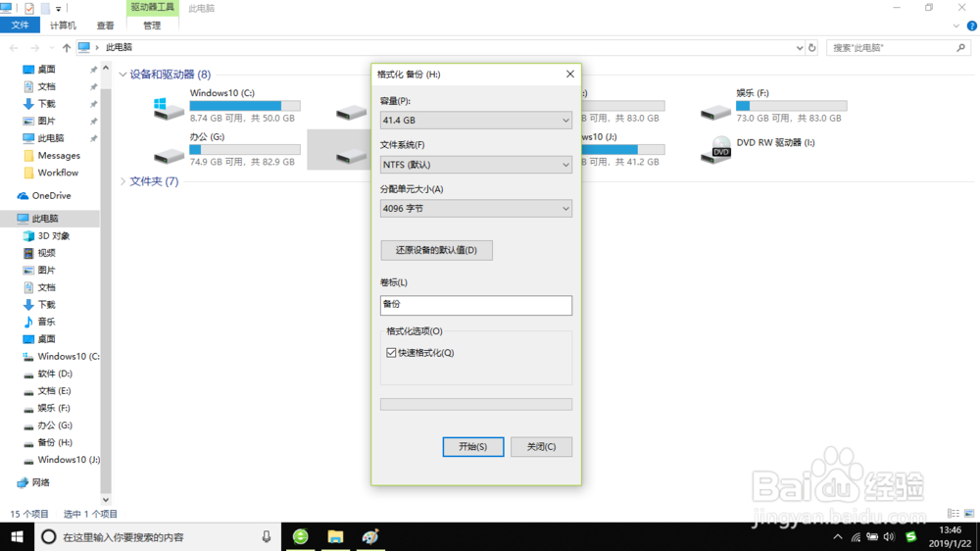
Task: Select 桌面 pinned quick access item
Action: 46,70
